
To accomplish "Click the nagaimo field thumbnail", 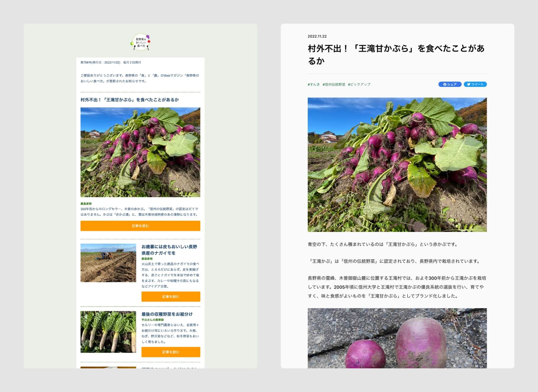I will (108, 263).
